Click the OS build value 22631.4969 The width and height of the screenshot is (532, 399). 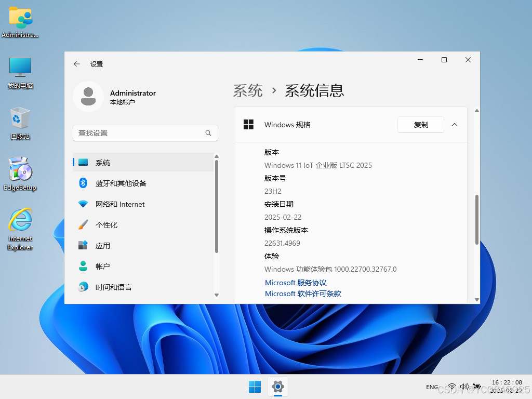click(282, 243)
